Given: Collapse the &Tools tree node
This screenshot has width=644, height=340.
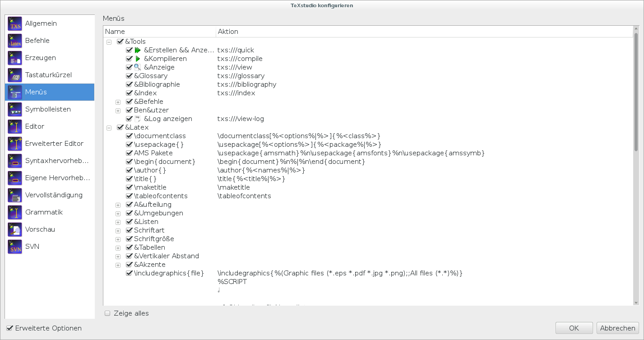Looking at the screenshot, I should (109, 42).
